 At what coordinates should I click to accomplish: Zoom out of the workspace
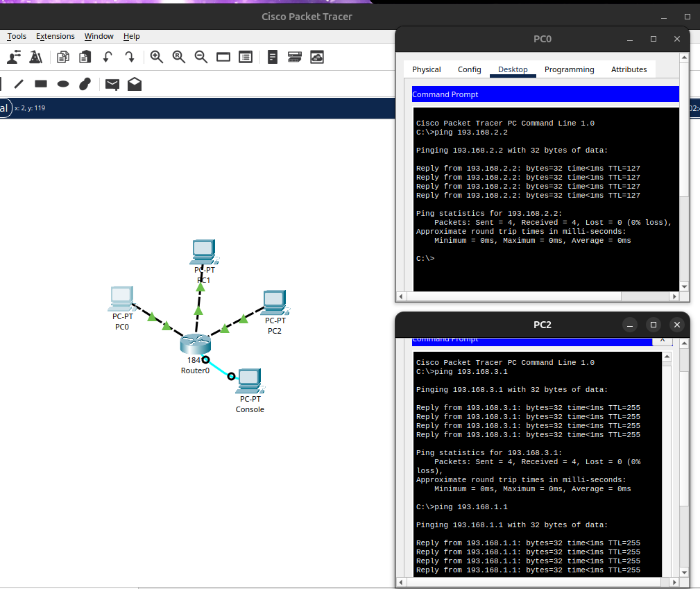201,57
